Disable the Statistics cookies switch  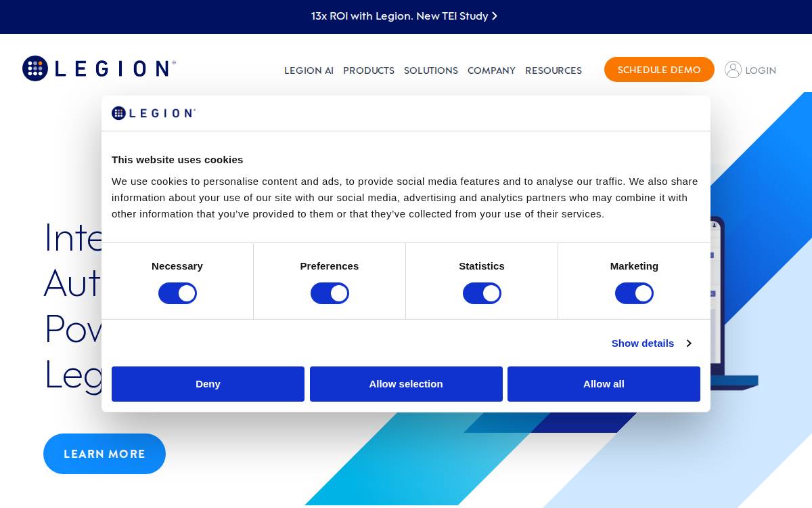tap(482, 293)
